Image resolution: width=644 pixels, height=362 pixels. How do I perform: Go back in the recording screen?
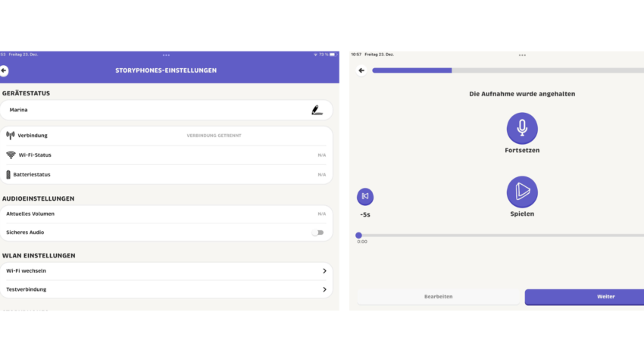coord(361,70)
